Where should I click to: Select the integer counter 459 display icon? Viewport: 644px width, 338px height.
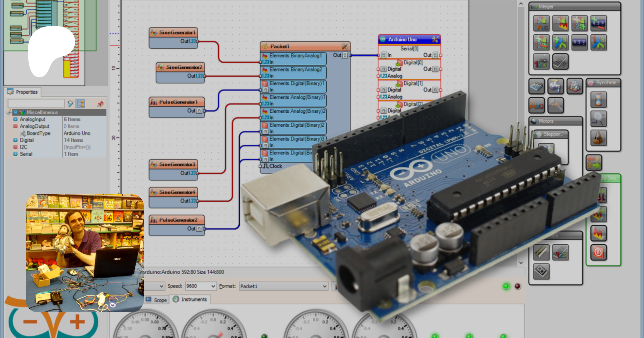579,43
